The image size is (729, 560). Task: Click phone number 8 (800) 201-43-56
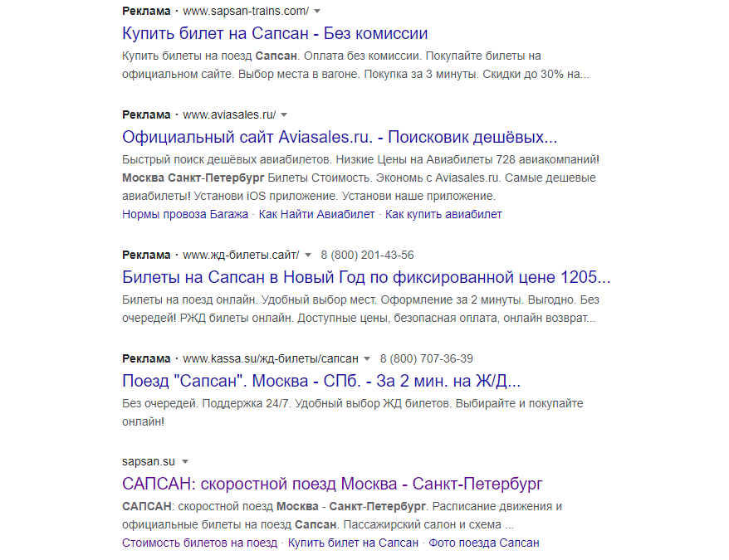point(367,255)
